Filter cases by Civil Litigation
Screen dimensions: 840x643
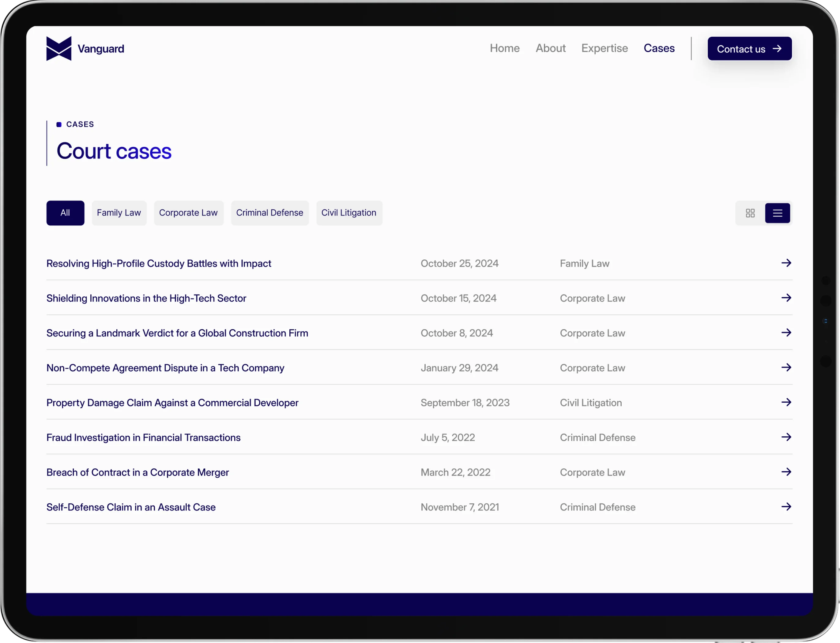tap(348, 213)
